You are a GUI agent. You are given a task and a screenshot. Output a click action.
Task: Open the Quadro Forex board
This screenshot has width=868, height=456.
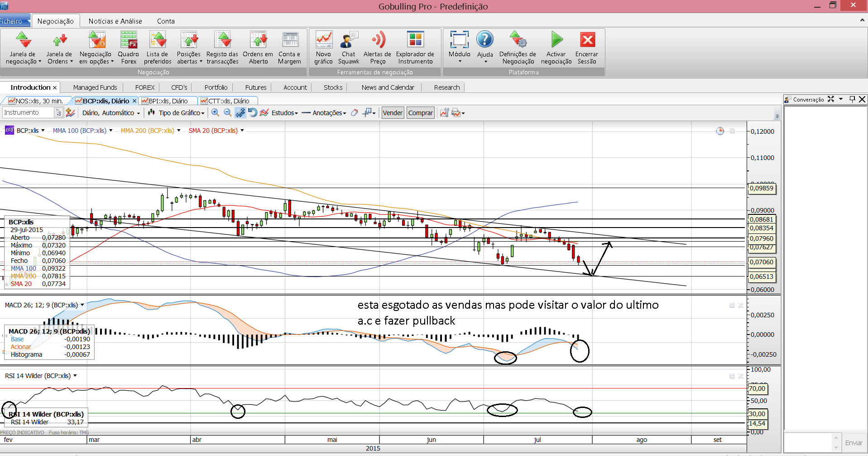pos(129,48)
